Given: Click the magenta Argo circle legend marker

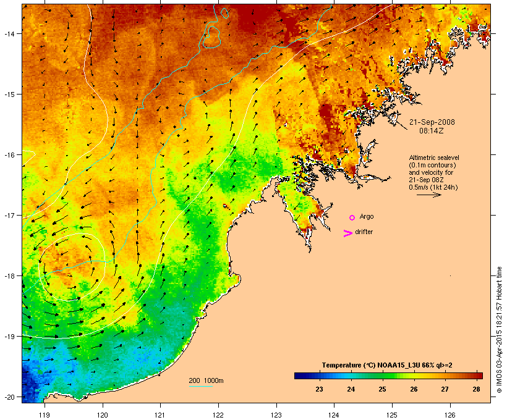Looking at the screenshot, I should (x=352, y=217).
